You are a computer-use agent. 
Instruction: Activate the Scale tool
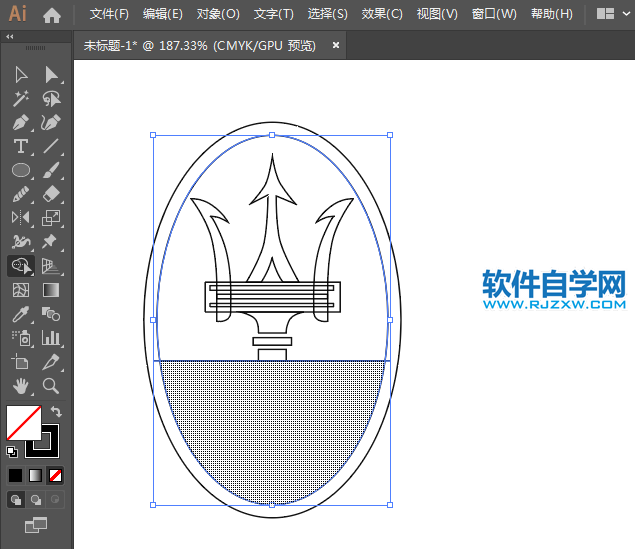tap(51, 218)
